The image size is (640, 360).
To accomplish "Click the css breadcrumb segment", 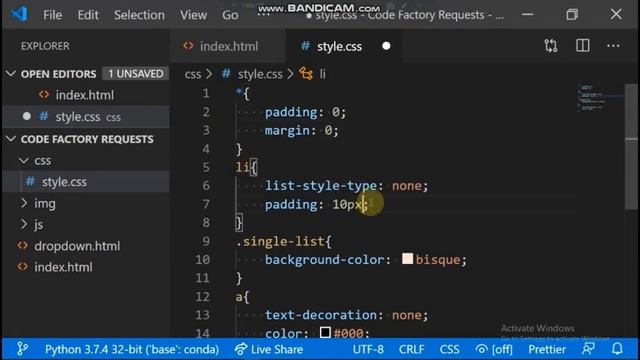I will (x=193, y=74).
